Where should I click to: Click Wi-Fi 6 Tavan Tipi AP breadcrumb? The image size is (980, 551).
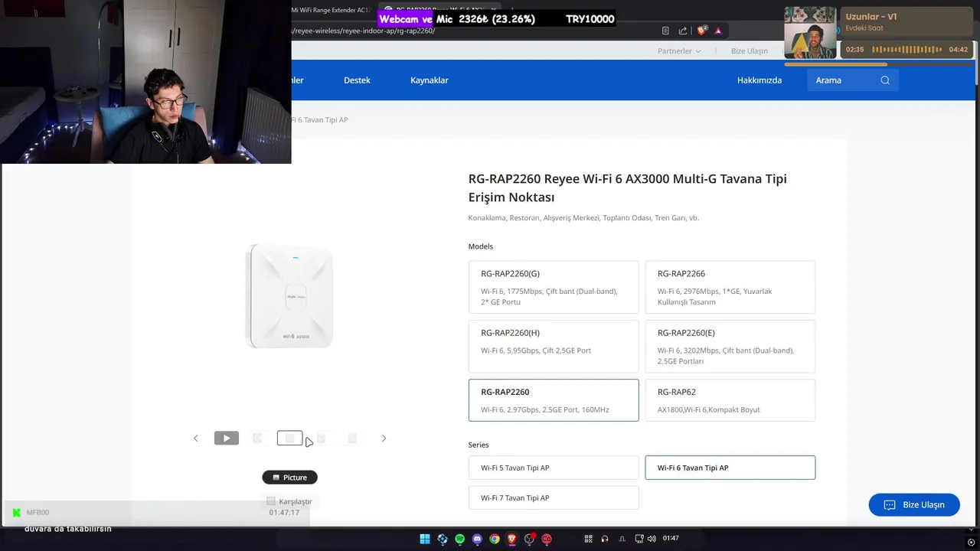320,120
